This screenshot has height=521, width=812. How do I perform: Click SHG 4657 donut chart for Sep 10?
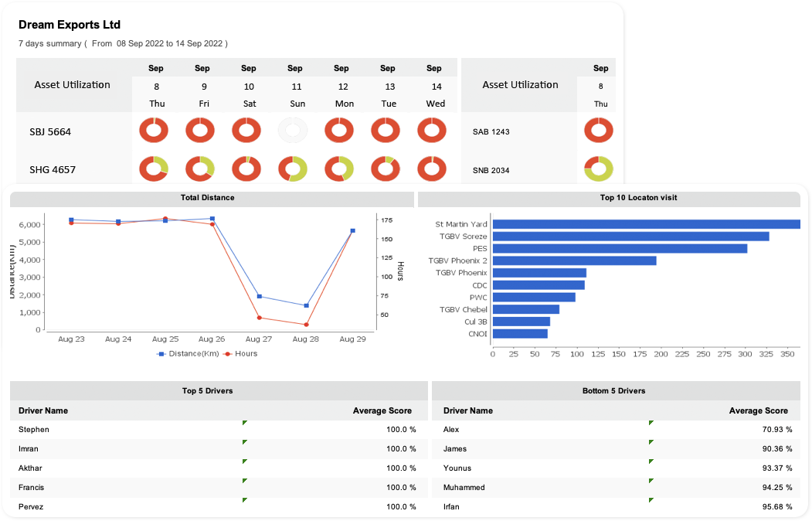pos(246,169)
